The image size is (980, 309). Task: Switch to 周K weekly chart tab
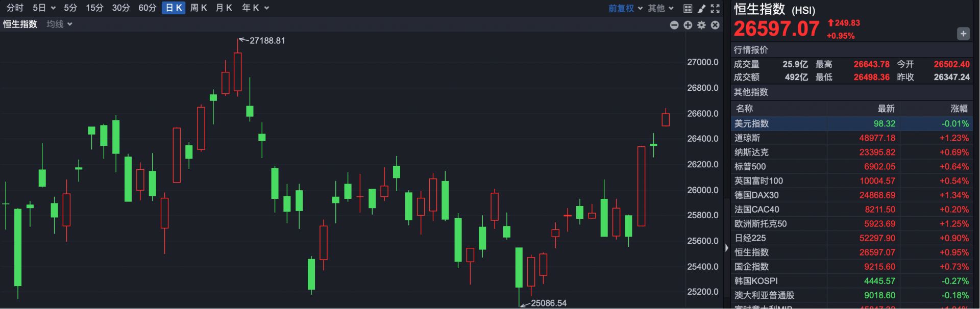(x=199, y=8)
